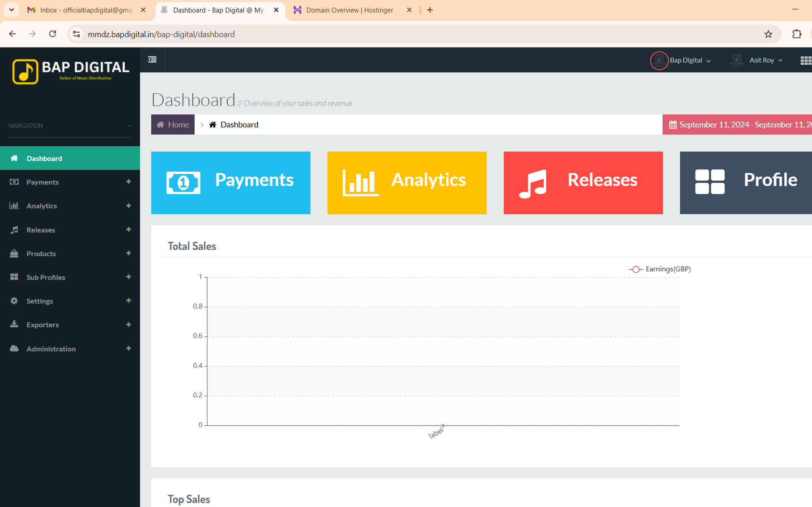Viewport: 812px width, 507px height.
Task: Click the browser address bar URL
Action: (161, 34)
